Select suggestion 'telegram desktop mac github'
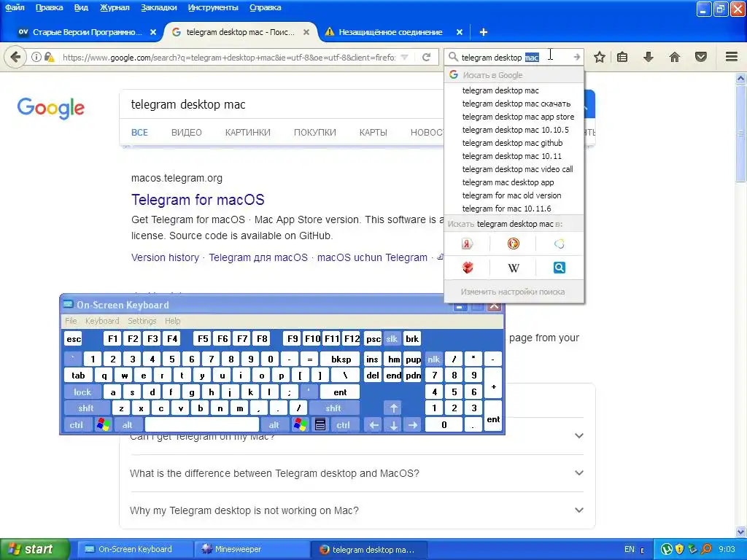The height and width of the screenshot is (560, 747). (x=514, y=143)
